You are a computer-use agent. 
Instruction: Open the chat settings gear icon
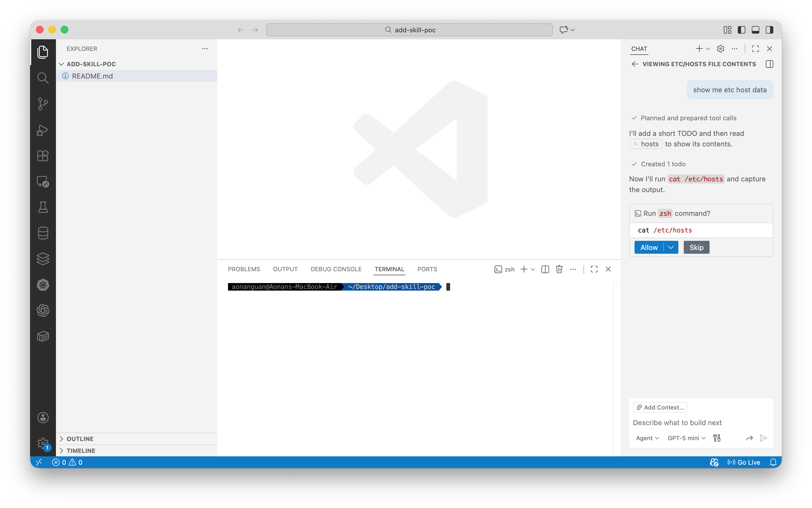coord(720,49)
